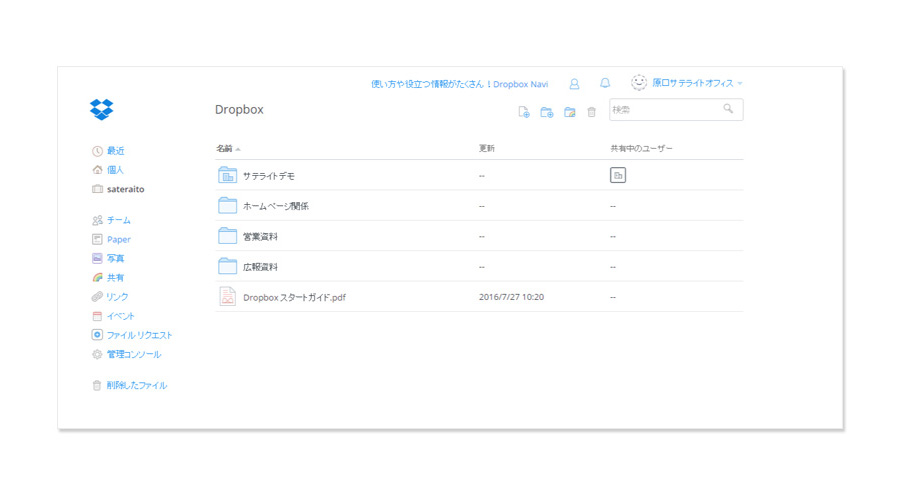This screenshot has width=900, height=500.
Task: Click the briefcase icon beside sateraito
Action: click(97, 189)
